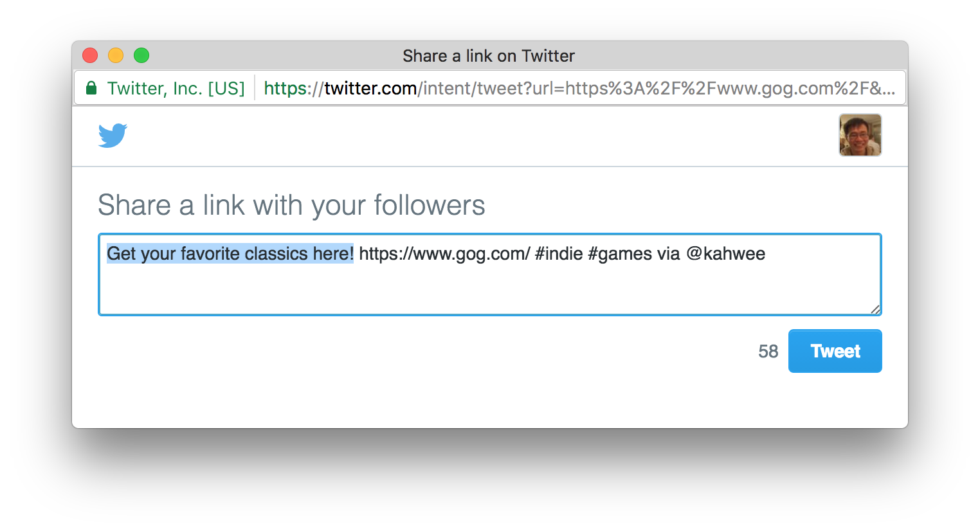Image resolution: width=980 pixels, height=531 pixels.
Task: Click the 'Share a link on Twitter' title bar
Action: 489,56
